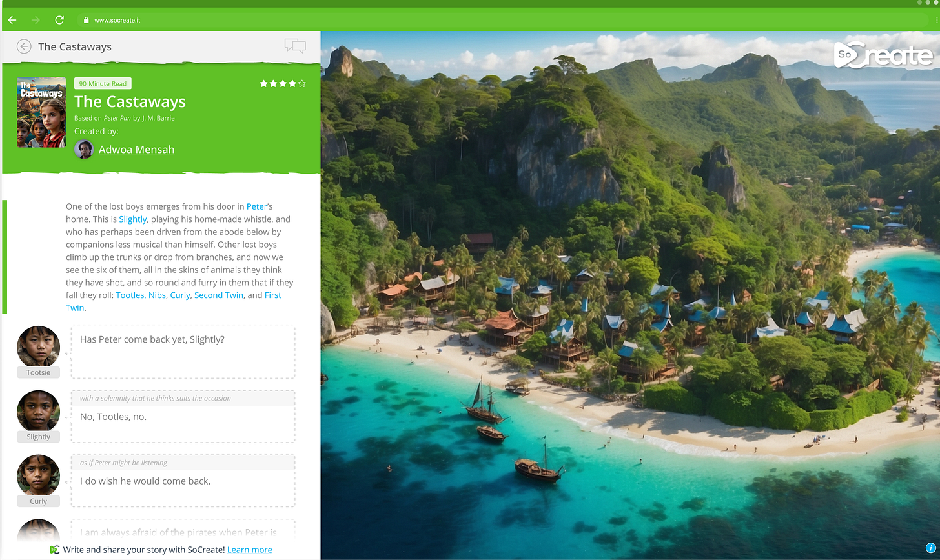Click the SoCreate logo on the image
The height and width of the screenshot is (560, 940).
(x=883, y=55)
